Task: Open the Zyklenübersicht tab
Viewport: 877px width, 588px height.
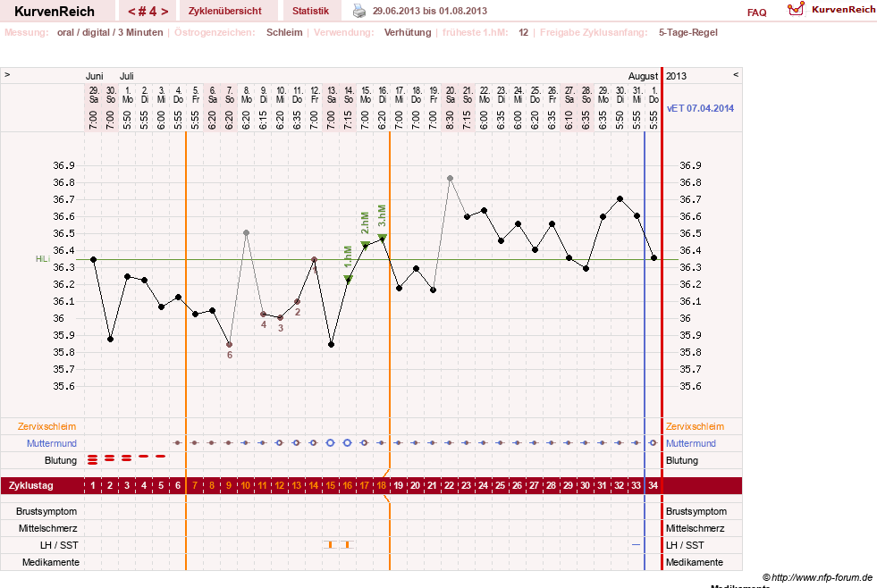Action: [x=225, y=11]
